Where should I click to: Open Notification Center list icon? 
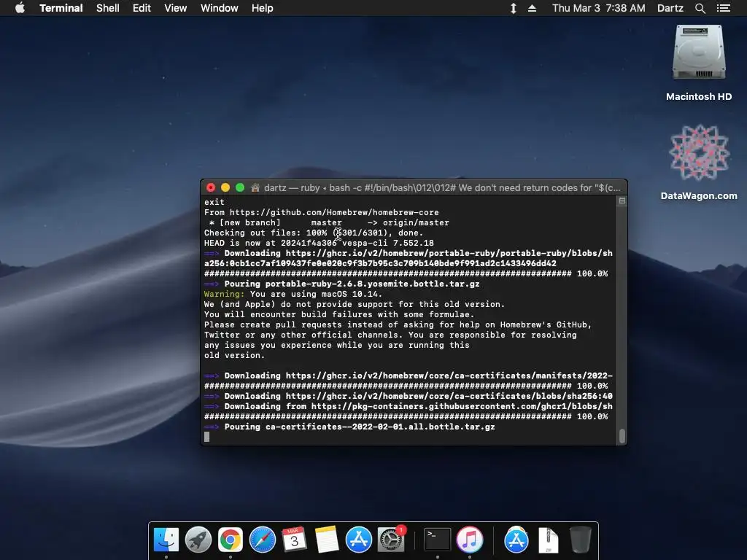(x=723, y=8)
